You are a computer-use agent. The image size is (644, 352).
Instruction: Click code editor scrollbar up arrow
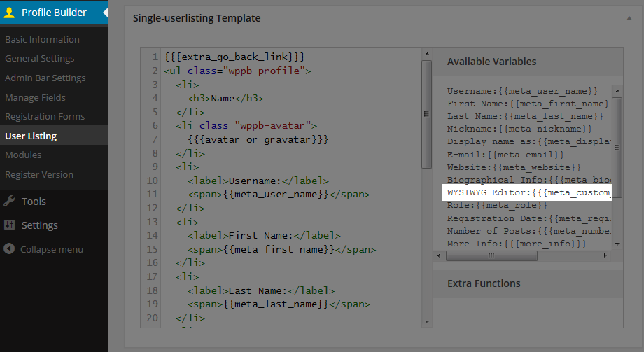pyautogui.click(x=427, y=54)
